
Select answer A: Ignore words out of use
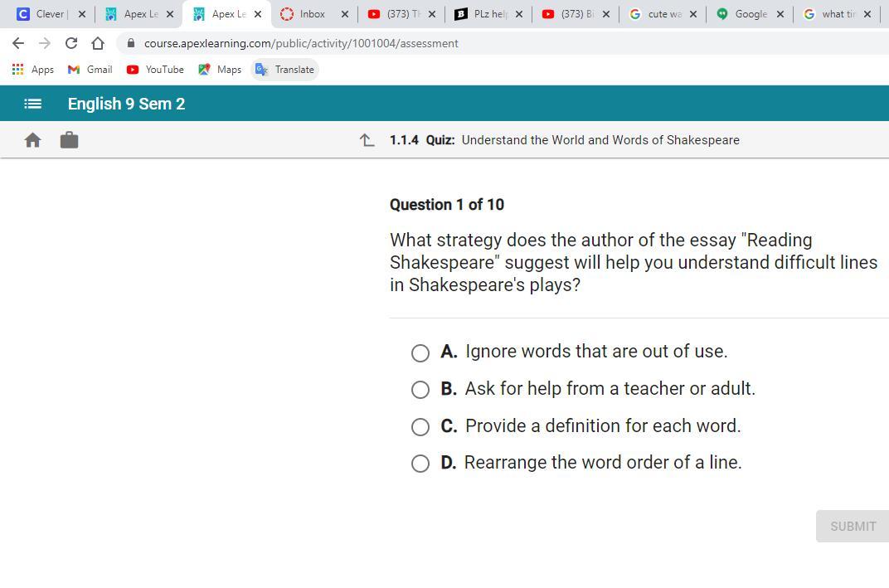click(420, 352)
